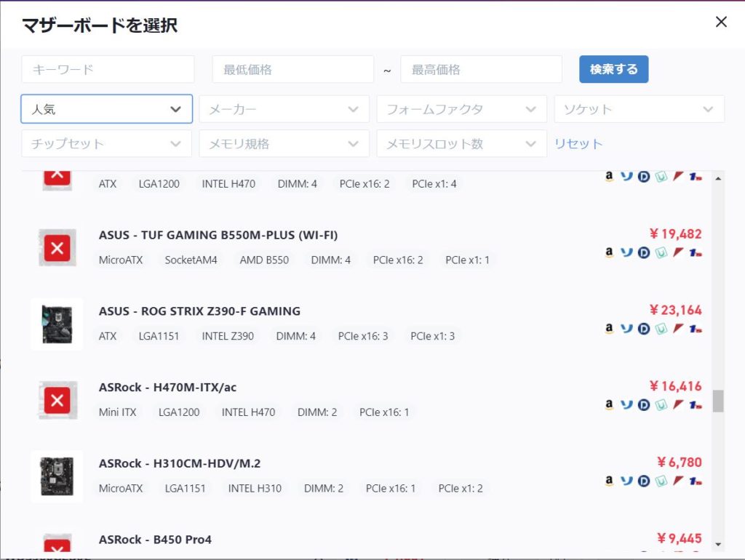Expand the ソケット filter dropdown
745x560 pixels.
639,109
